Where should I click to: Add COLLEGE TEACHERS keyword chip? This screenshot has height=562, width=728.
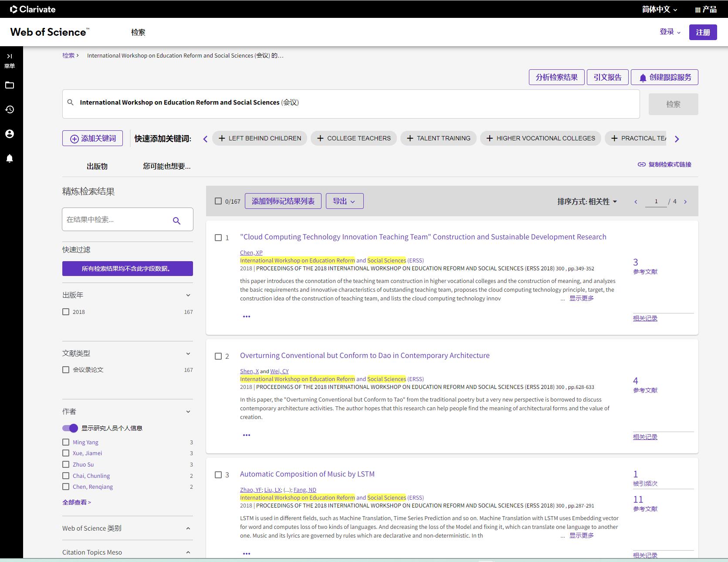coord(354,138)
